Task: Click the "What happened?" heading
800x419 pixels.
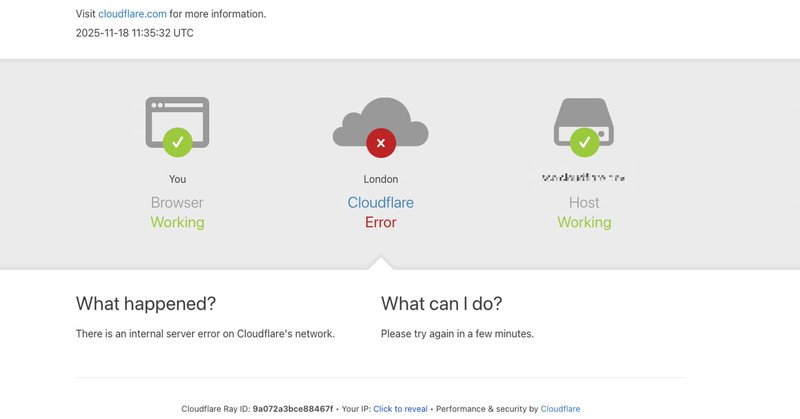Action: 146,304
